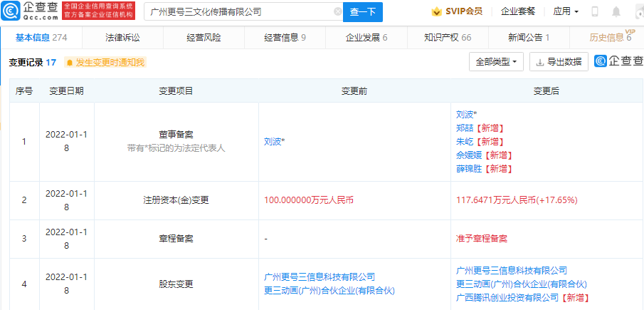Open the 企业发展 tab
This screenshot has width=644, height=310.
point(366,38)
